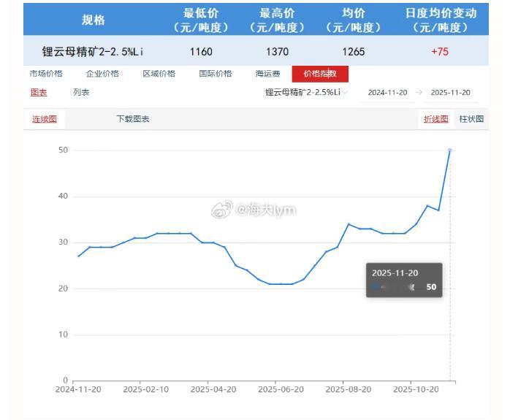
Task: Click the y-axis label 50
Action: coord(63,150)
